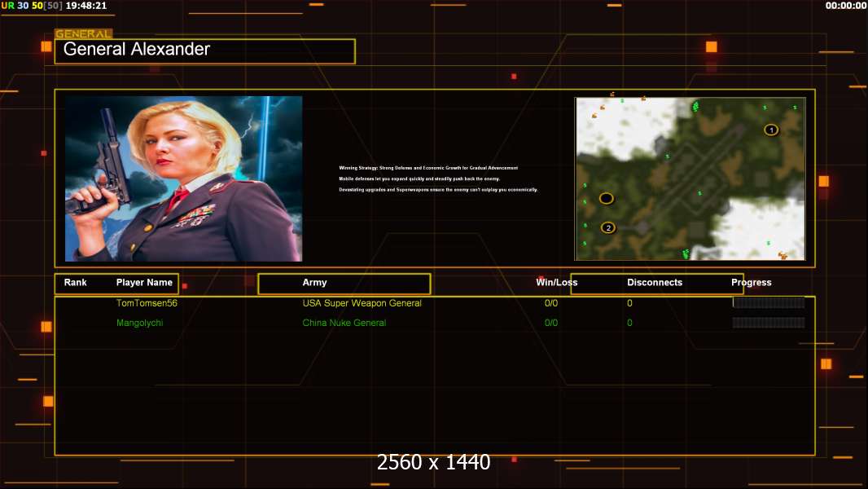Click the Progress column header
The image size is (868, 489).
click(752, 283)
